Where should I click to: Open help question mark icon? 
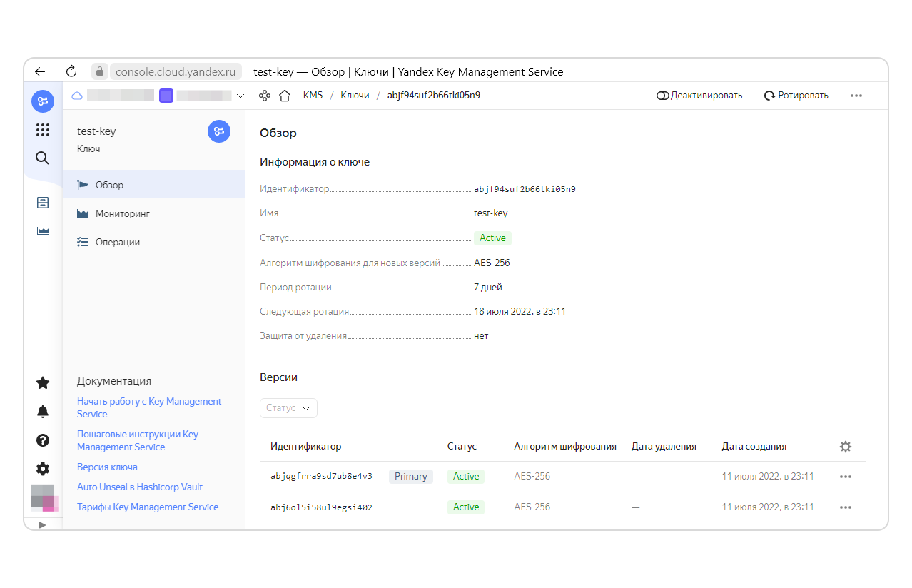[43, 440]
